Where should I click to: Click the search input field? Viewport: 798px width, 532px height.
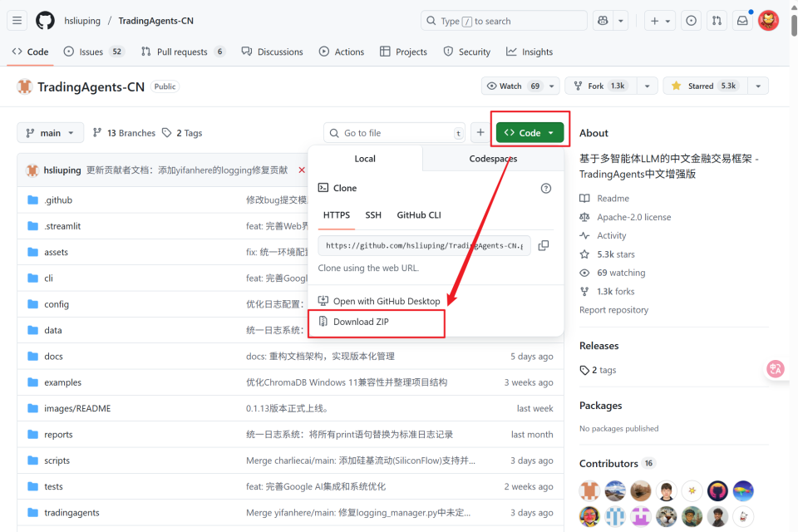click(504, 21)
